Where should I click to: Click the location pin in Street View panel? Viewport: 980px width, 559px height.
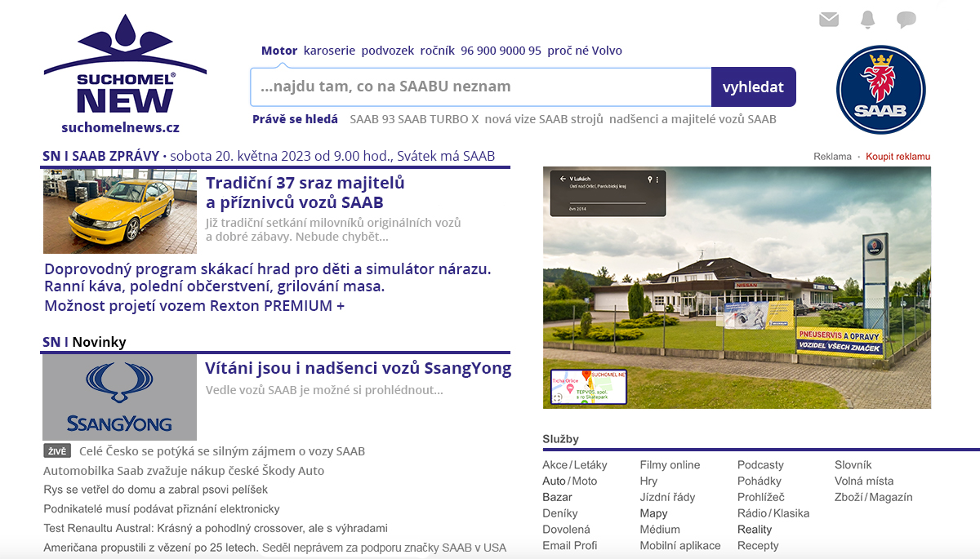click(x=650, y=179)
